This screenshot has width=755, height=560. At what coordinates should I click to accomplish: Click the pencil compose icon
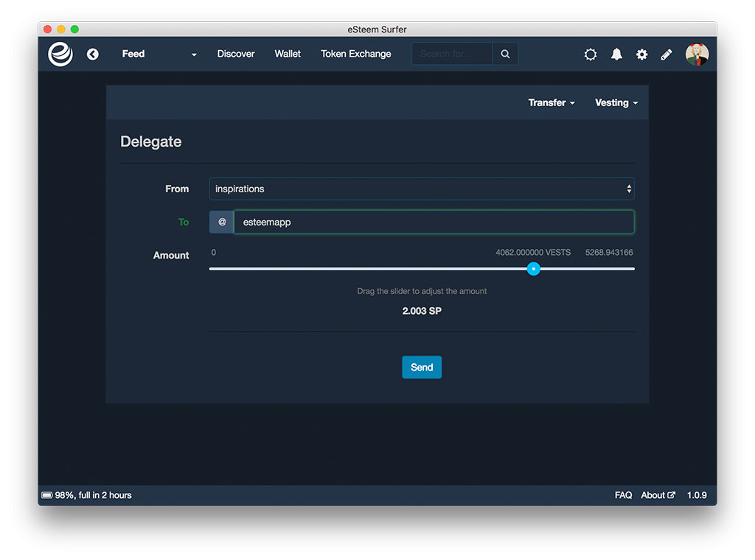(667, 55)
